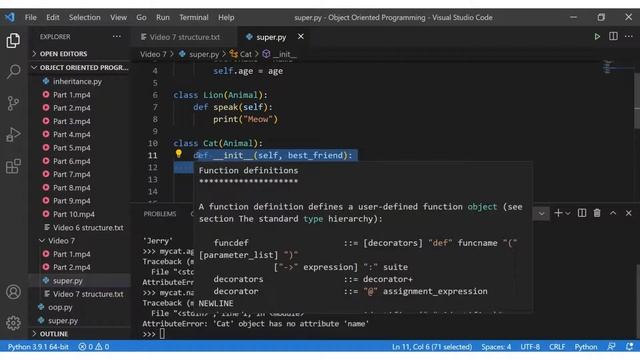
Task: Kill terminal with trash icon
Action: pyautogui.click(x=597, y=213)
